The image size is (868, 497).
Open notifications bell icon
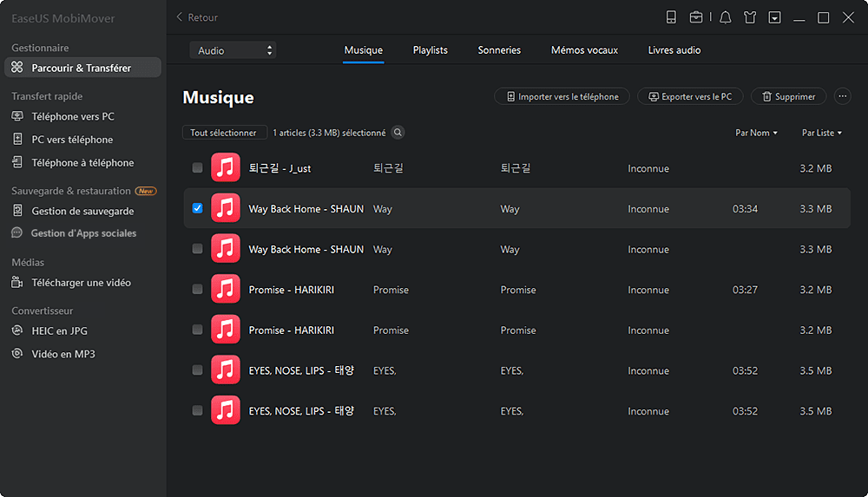[726, 17]
